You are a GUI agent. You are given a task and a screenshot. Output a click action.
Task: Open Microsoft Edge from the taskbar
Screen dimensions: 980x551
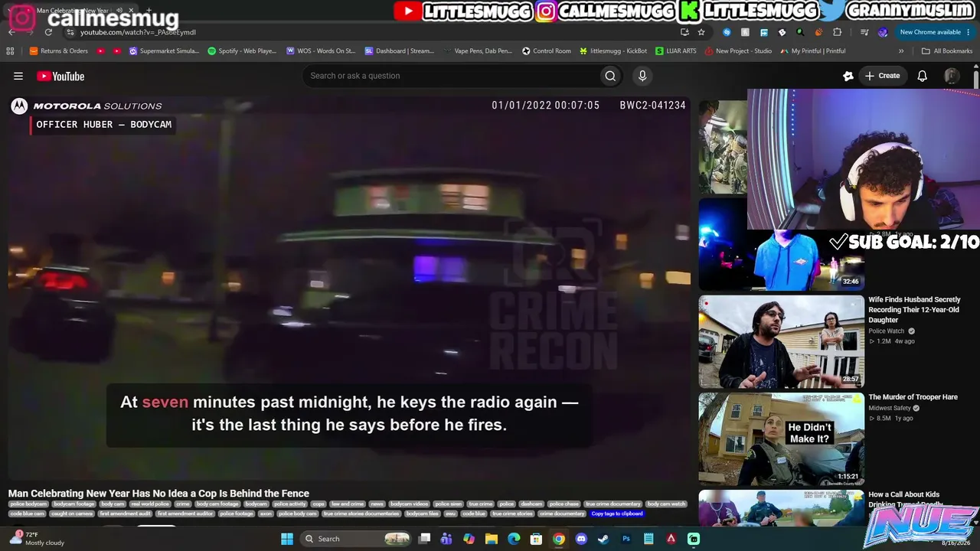point(514,539)
